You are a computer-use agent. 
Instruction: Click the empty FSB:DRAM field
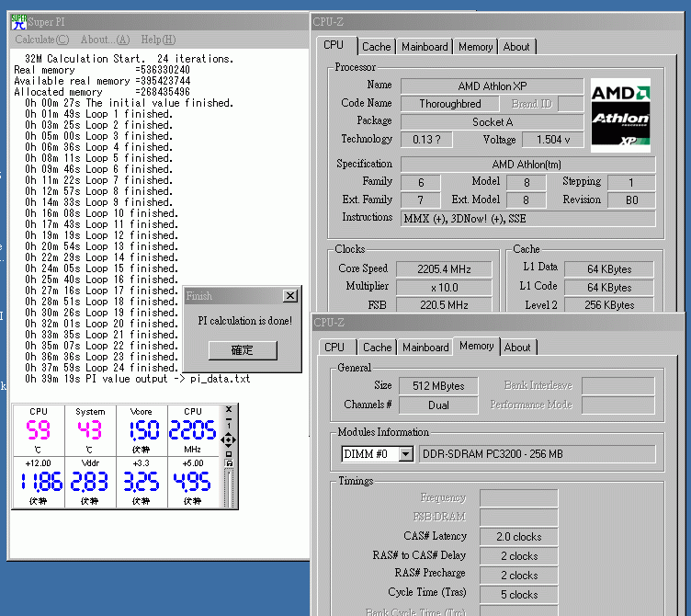[x=518, y=518]
